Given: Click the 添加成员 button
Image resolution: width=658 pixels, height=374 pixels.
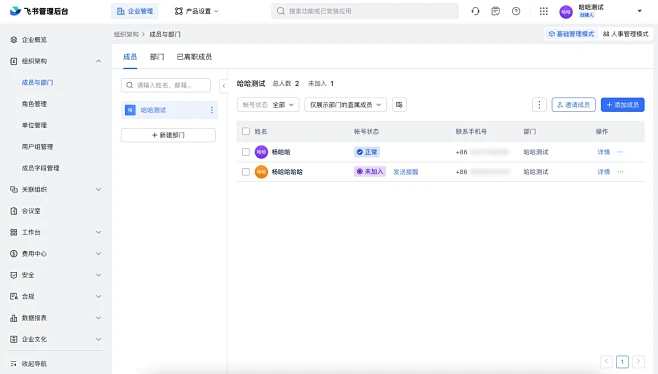Looking at the screenshot, I should 623,105.
